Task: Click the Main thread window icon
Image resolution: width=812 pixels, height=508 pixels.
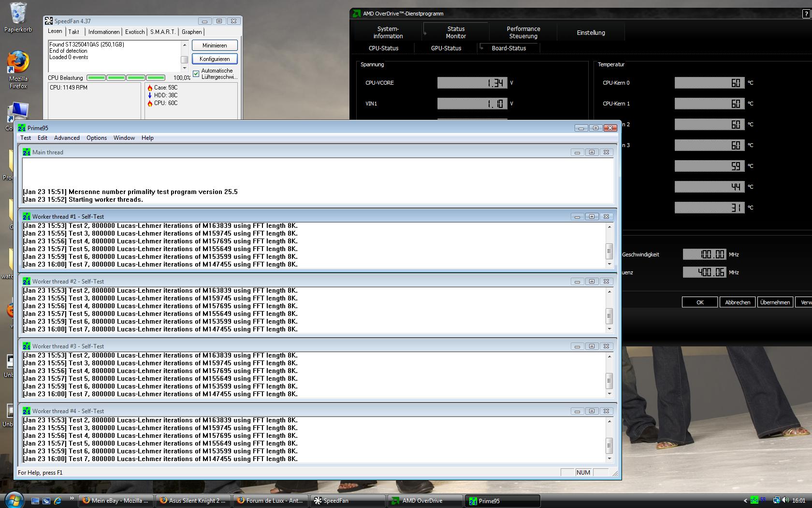Action: coord(26,152)
